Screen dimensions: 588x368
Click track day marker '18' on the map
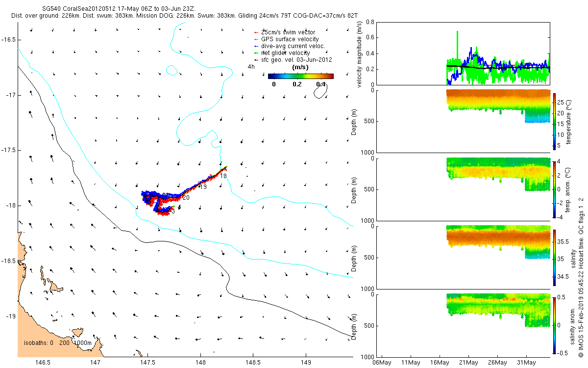pos(223,176)
